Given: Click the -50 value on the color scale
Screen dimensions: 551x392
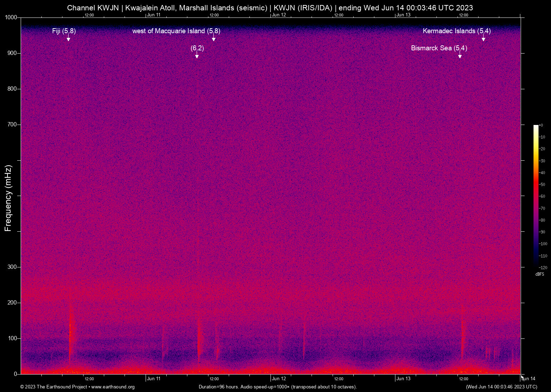Looking at the screenshot, I should [542, 185].
